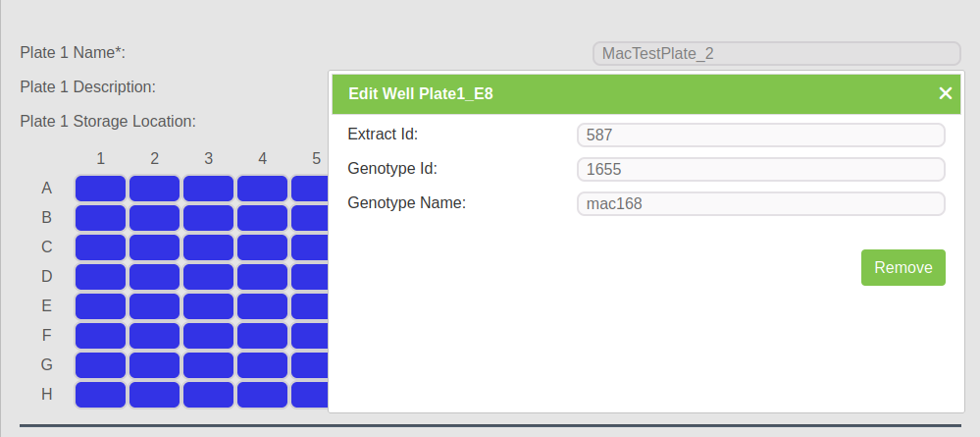Click the Genotype Name field

tap(760, 204)
